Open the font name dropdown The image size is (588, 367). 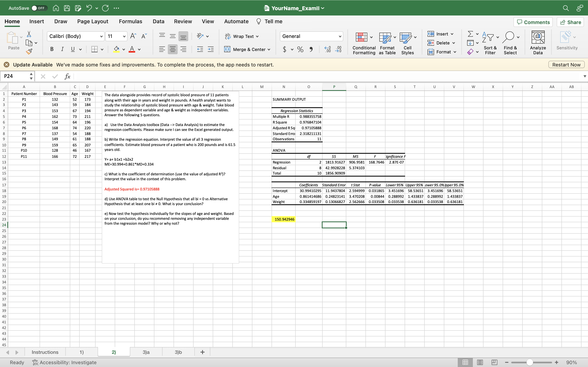pyautogui.click(x=101, y=36)
